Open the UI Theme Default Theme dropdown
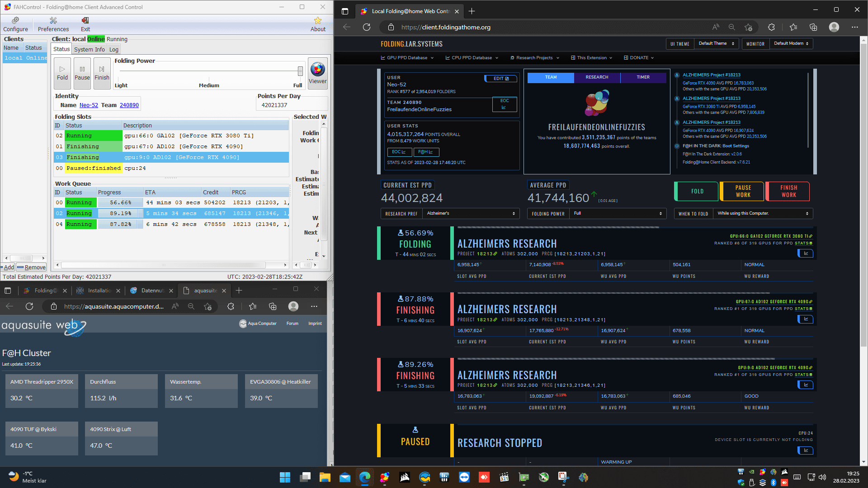 716,43
